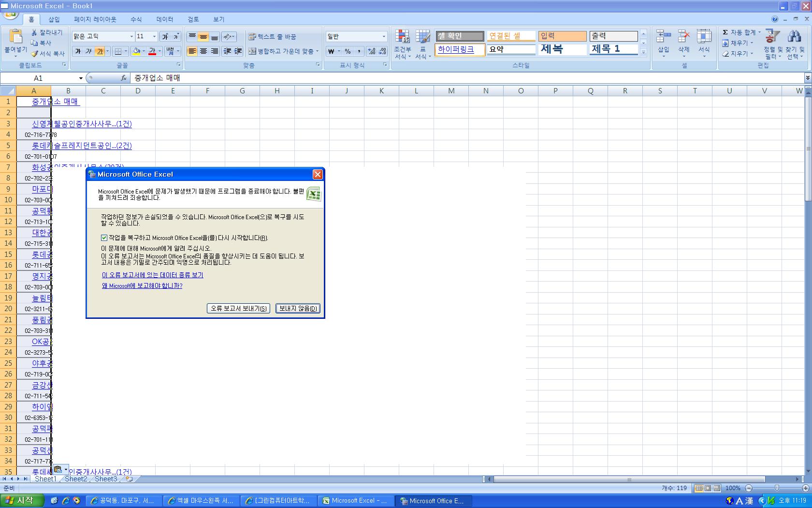This screenshot has height=508, width=812.
Task: Click the borders icon in the font group
Action: [x=118, y=51]
